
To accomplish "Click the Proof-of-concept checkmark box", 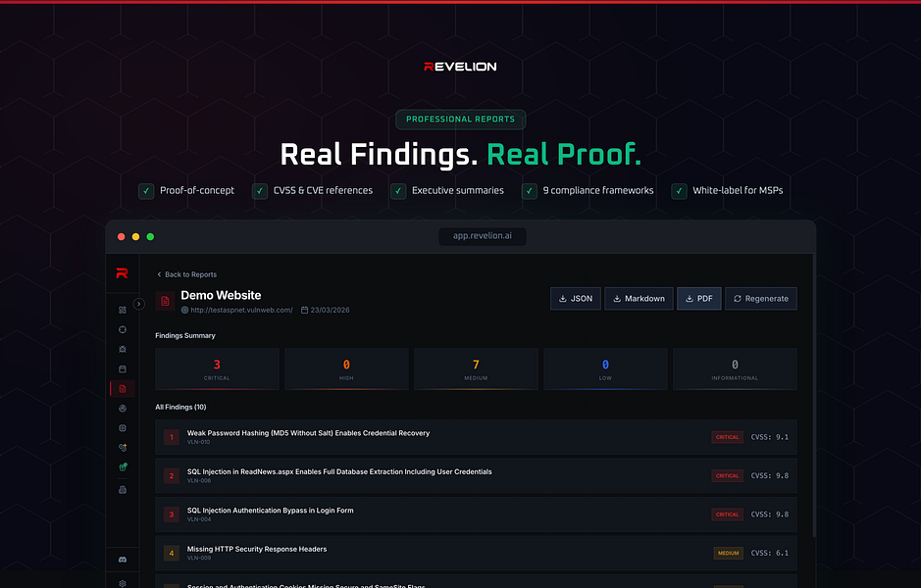I will click(146, 191).
